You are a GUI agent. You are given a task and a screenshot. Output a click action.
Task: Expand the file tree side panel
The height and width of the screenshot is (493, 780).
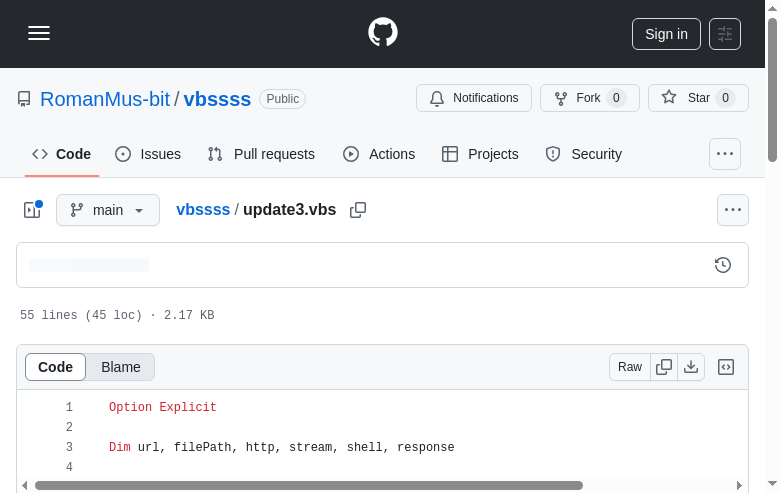(x=33, y=210)
